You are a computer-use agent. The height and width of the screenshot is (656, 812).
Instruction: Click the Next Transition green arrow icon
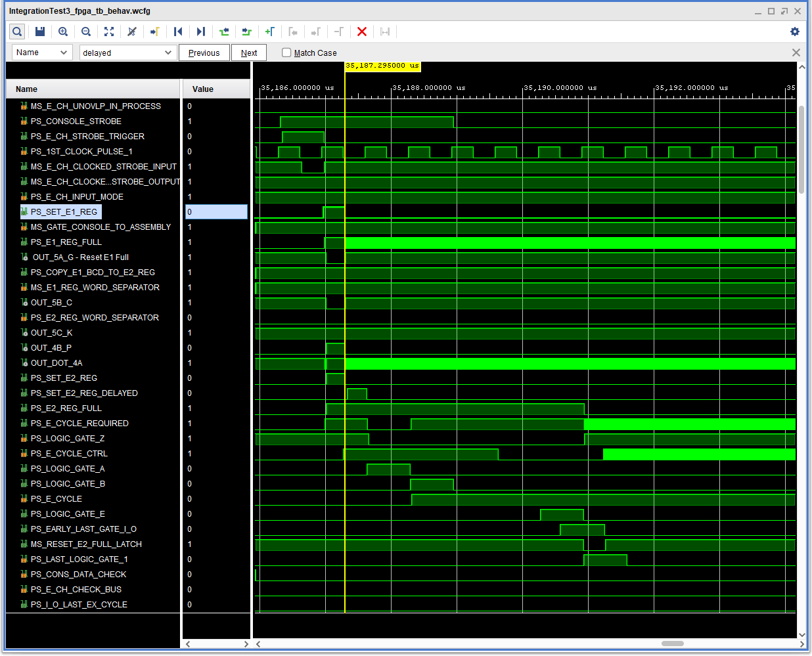247,32
